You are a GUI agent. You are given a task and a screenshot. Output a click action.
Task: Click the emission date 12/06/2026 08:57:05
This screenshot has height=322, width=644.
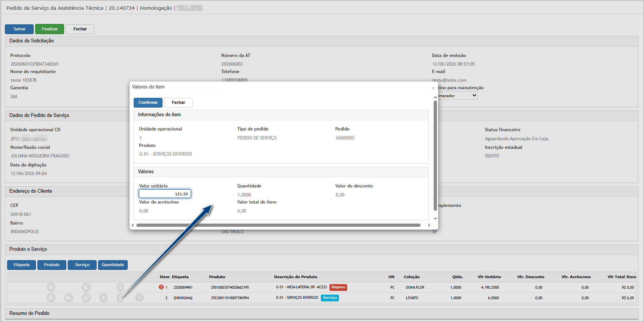pos(453,64)
